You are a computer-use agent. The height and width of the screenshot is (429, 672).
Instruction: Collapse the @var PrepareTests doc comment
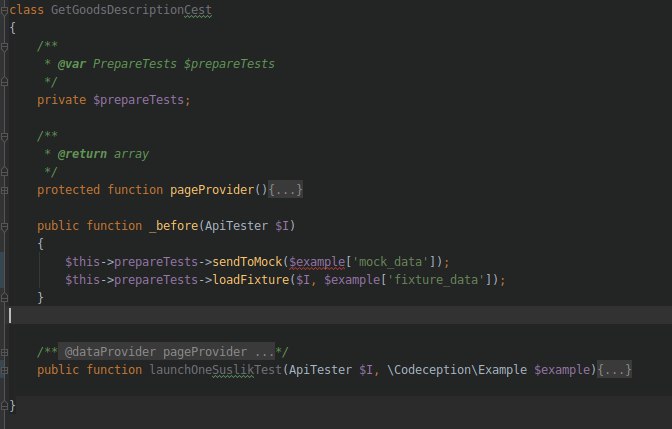point(4,46)
